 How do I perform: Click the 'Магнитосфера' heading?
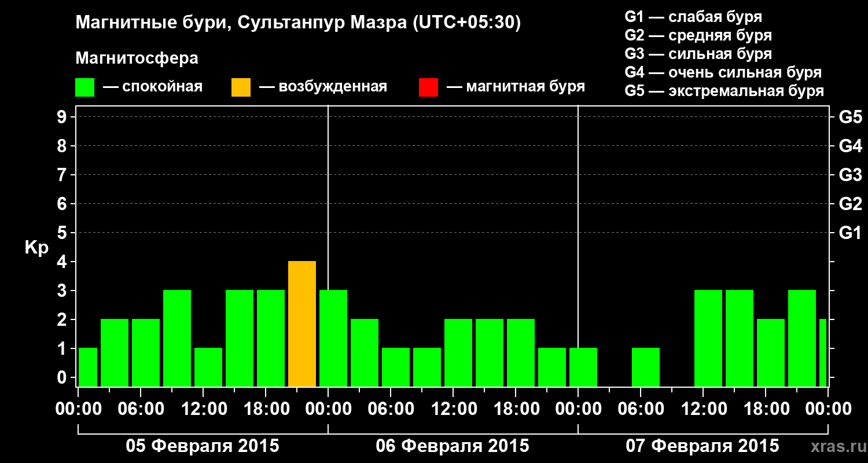[137, 58]
